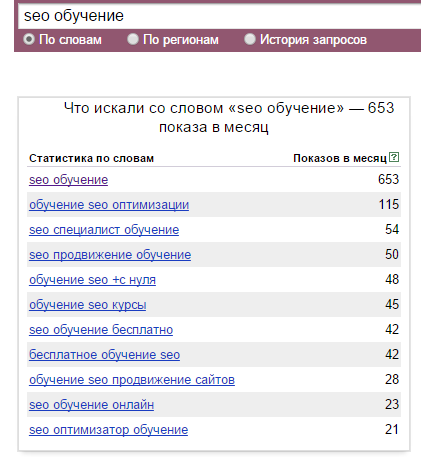Open the 'seo обучение онлайн' link
The width and height of the screenshot is (421, 461).
click(91, 405)
